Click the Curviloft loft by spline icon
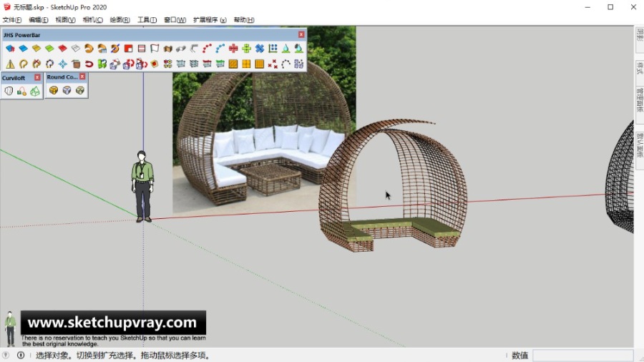 [9, 91]
